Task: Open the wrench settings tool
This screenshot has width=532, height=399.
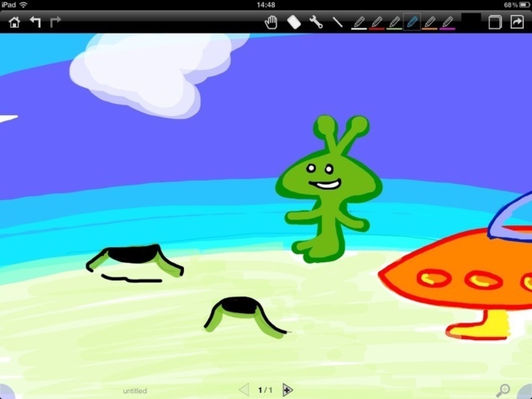Action: point(316,23)
